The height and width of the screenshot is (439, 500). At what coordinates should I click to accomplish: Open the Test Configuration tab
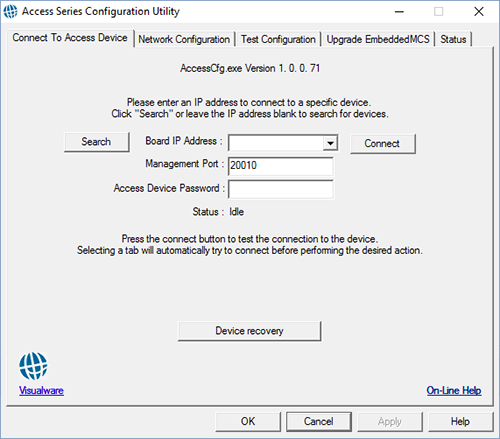click(278, 39)
